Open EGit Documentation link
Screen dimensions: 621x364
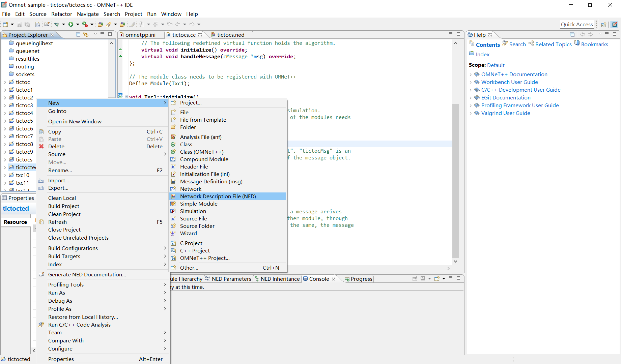[x=506, y=97]
